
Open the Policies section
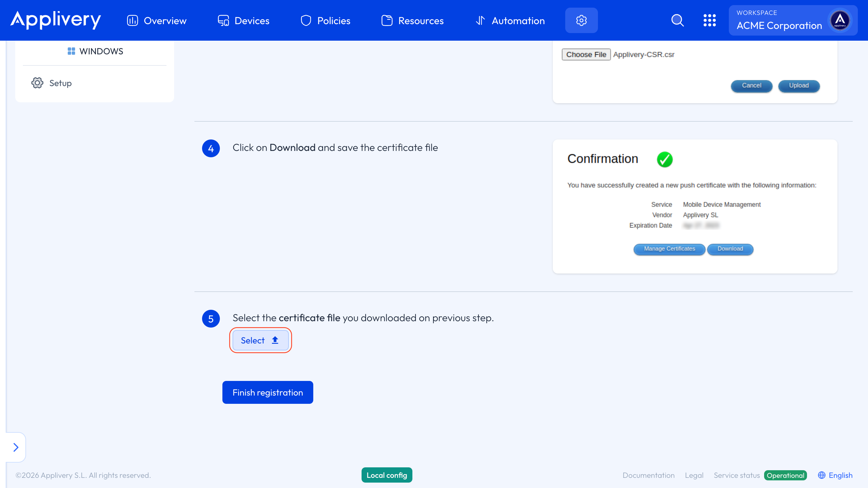pyautogui.click(x=325, y=21)
